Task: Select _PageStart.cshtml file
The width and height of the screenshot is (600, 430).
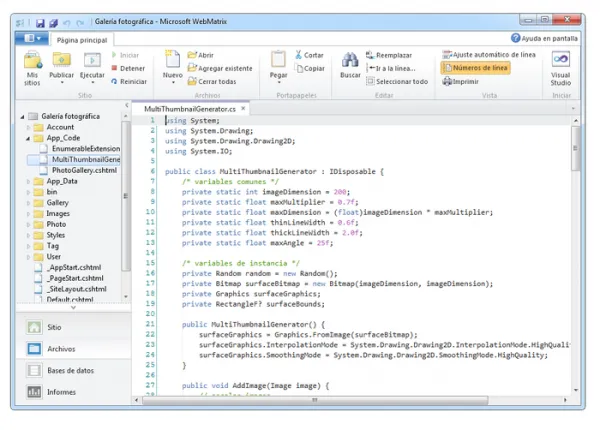Action: pos(71,278)
